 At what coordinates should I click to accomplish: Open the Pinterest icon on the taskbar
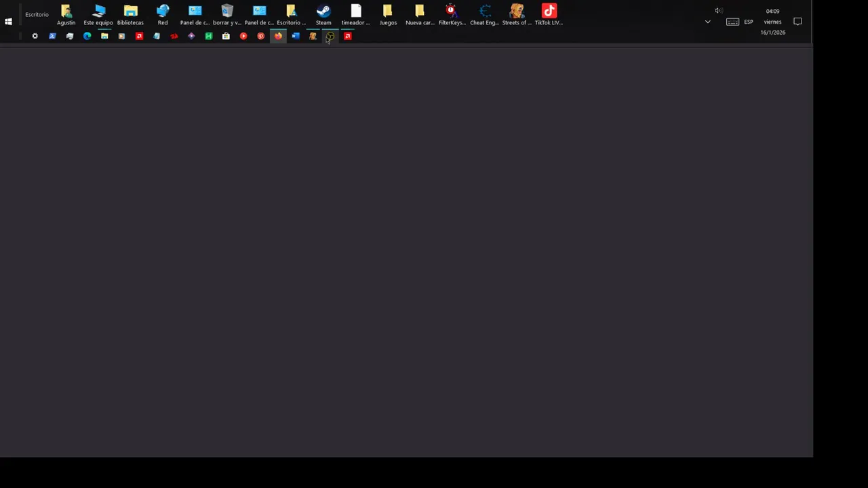point(260,36)
